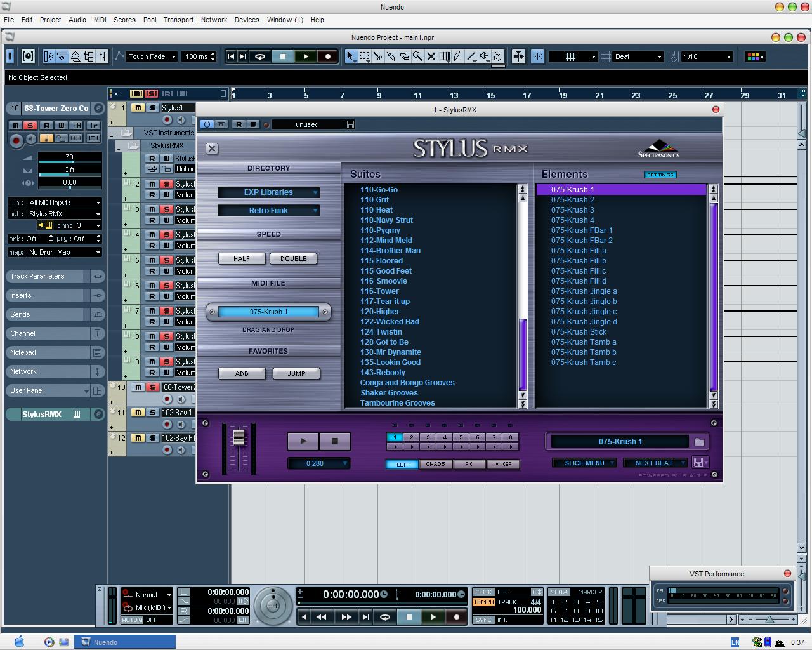Pick the Glue tool in toolbar
812x650 pixels.
coord(391,56)
